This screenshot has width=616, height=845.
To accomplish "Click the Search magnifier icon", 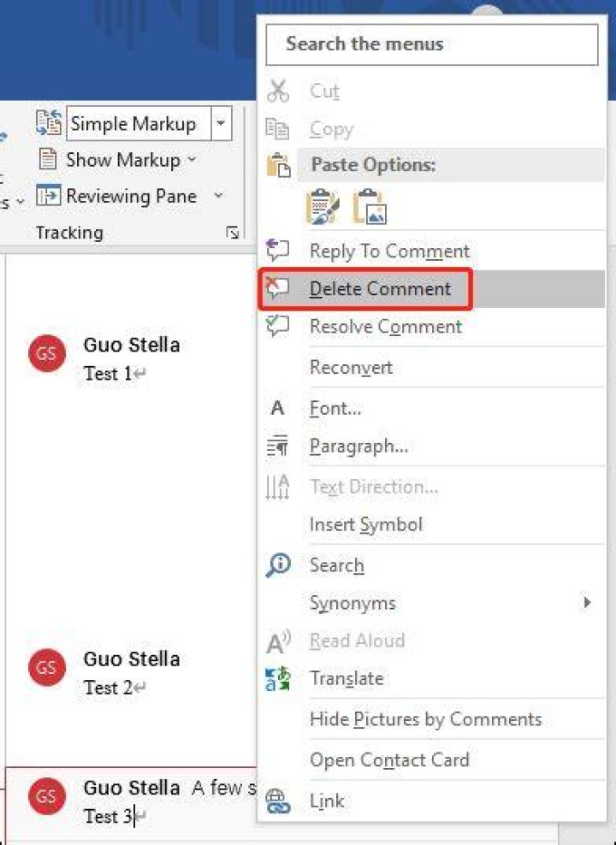I will (x=278, y=565).
